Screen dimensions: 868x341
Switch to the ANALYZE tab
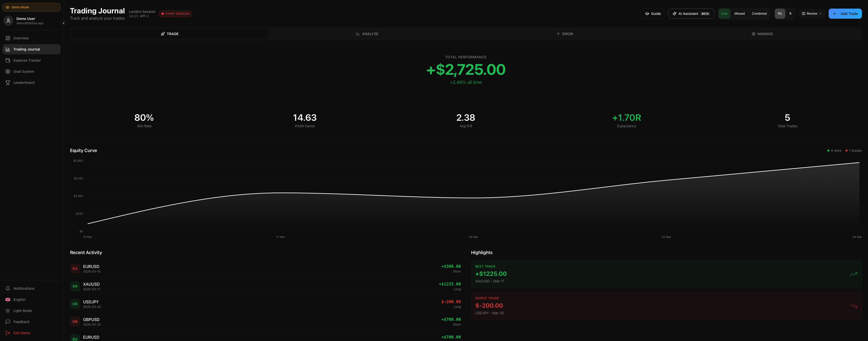click(x=367, y=34)
